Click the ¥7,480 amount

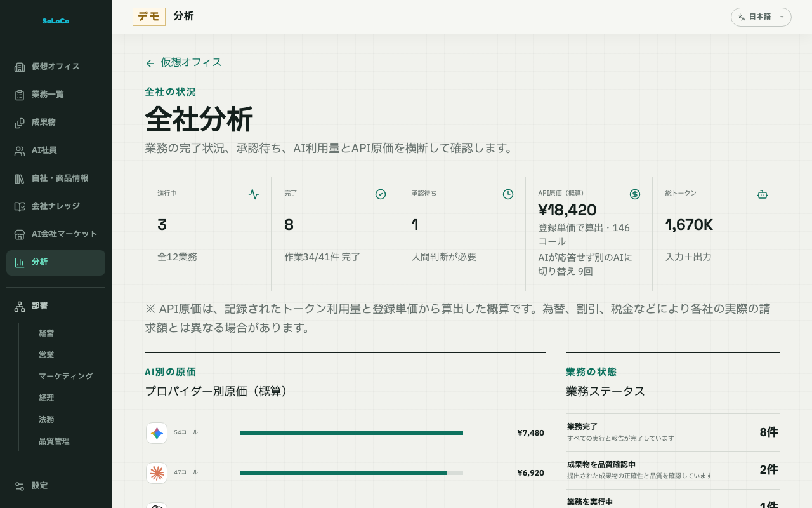click(530, 433)
